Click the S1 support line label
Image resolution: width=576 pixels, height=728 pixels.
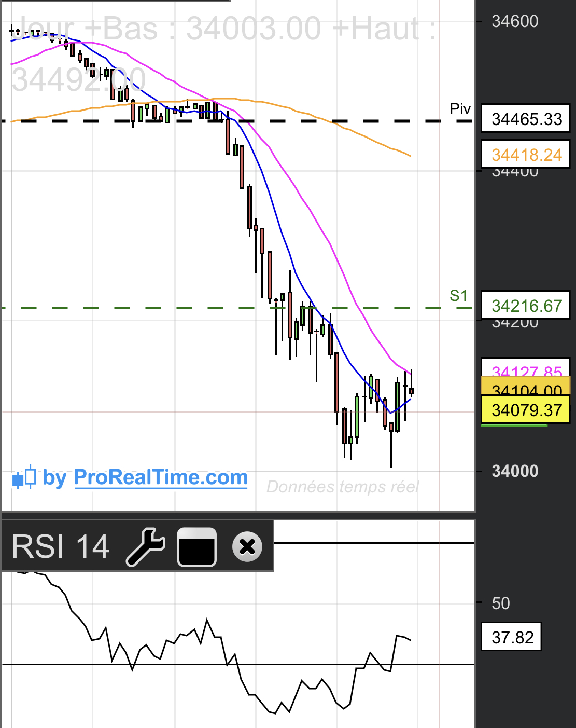458,296
